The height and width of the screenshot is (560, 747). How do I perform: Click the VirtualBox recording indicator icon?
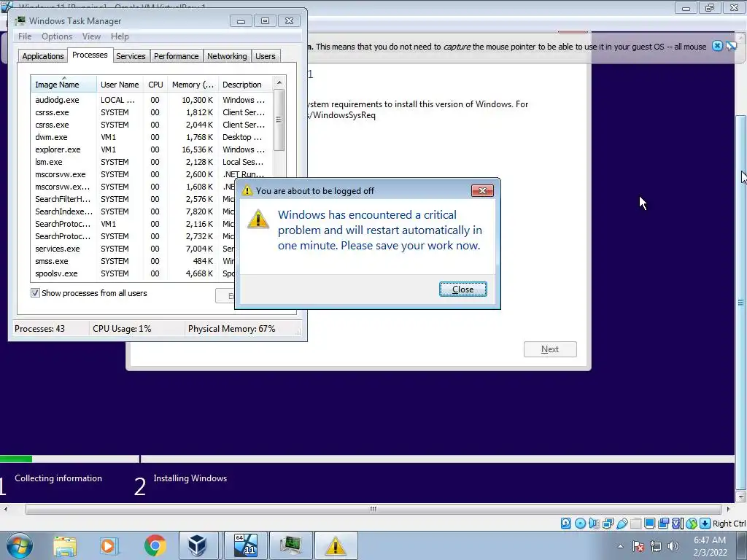663,524
